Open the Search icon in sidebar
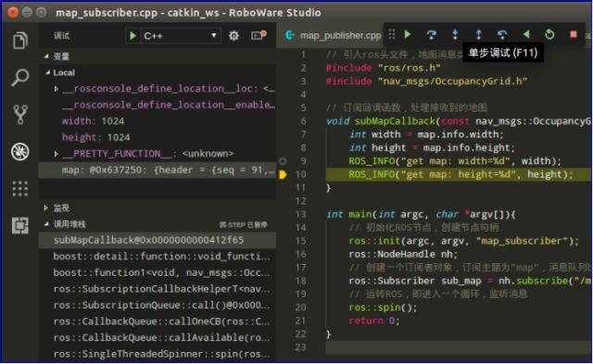Viewport: 593px width, 364px height. click(x=20, y=77)
